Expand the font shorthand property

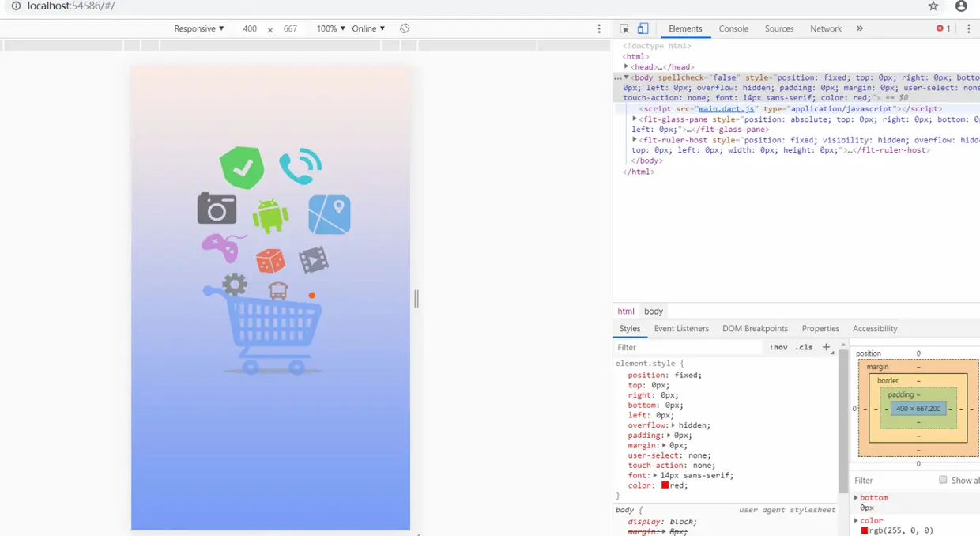(x=655, y=476)
